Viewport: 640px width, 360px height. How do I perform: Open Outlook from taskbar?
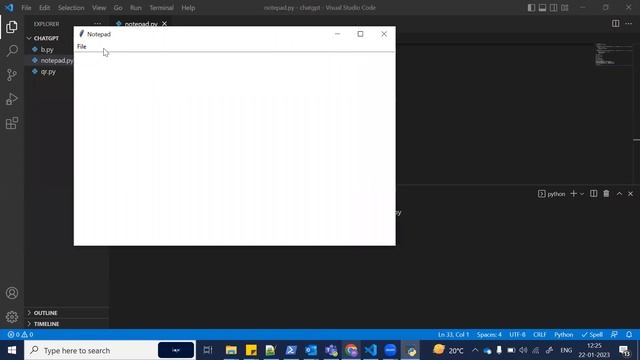point(311,350)
